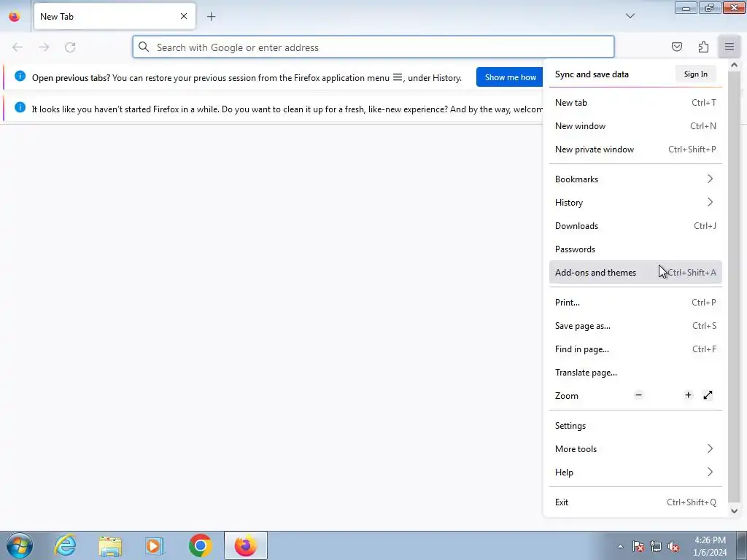This screenshot has height=560, width=747.
Task: Click the Firefox taskbar icon
Action: coord(246,545)
